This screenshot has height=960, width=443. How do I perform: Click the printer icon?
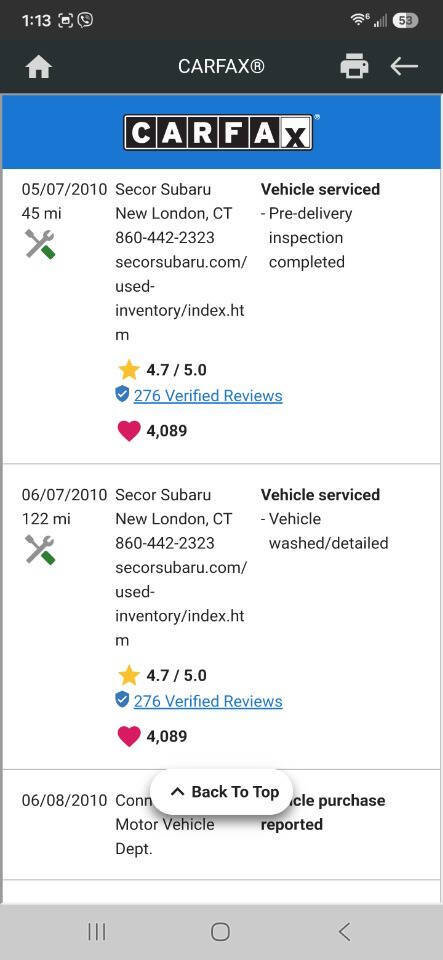(354, 66)
